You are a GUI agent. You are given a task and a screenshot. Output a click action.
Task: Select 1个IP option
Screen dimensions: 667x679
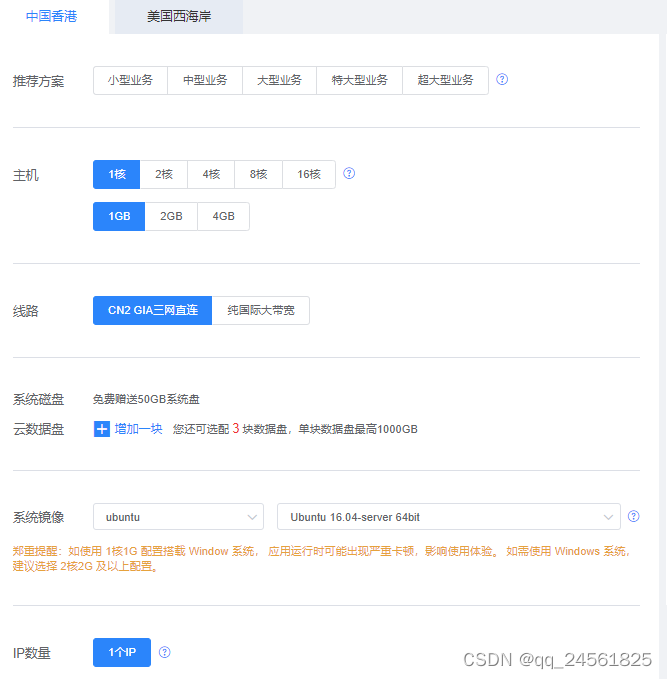coord(122,652)
